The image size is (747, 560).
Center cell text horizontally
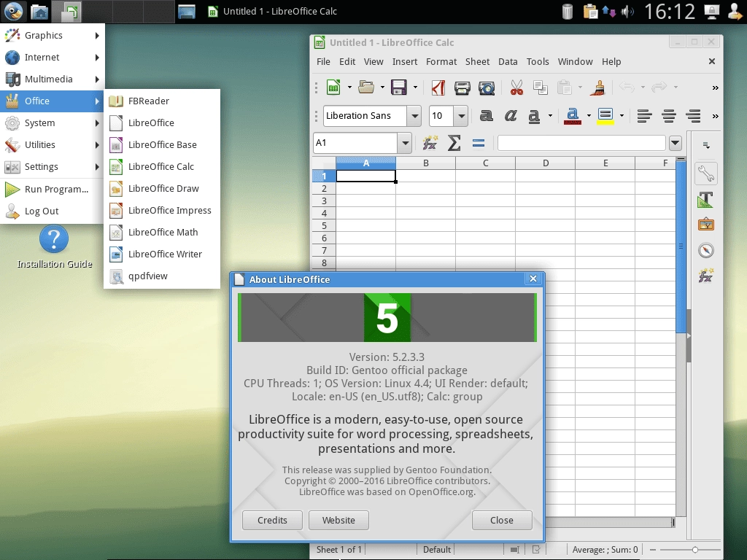coord(669,116)
